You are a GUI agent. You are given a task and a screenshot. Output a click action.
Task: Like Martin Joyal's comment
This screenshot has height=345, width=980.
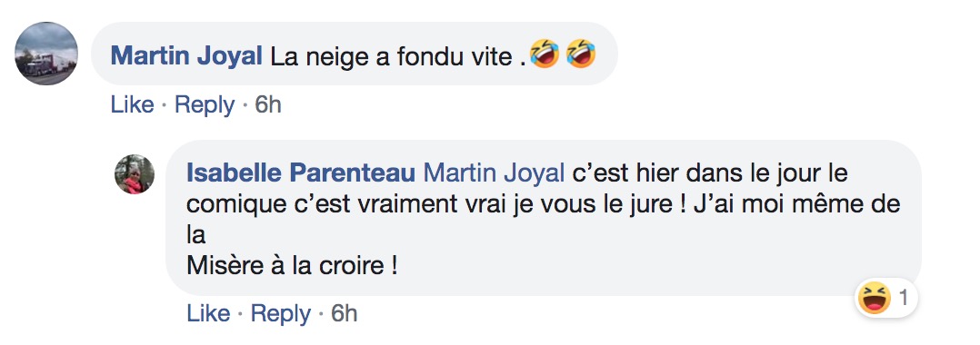click(132, 104)
